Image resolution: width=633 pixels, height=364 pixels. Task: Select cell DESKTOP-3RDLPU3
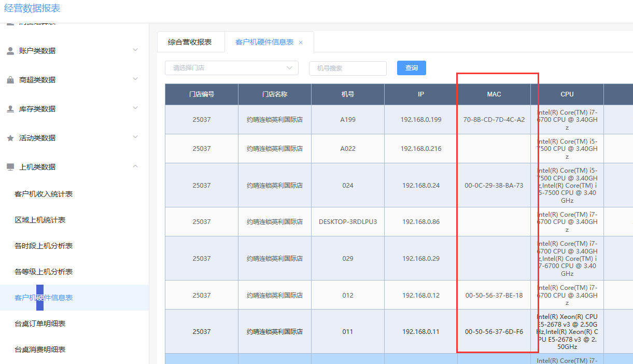348,222
